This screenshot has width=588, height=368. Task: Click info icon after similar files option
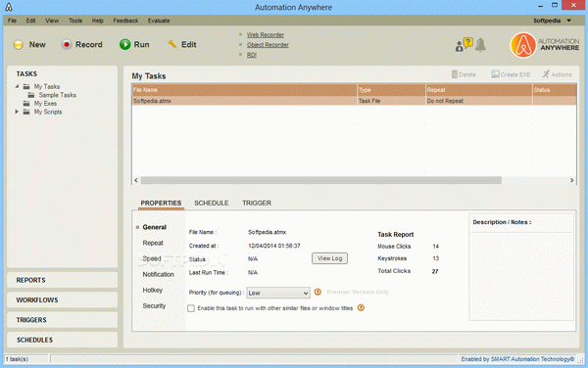tap(361, 307)
